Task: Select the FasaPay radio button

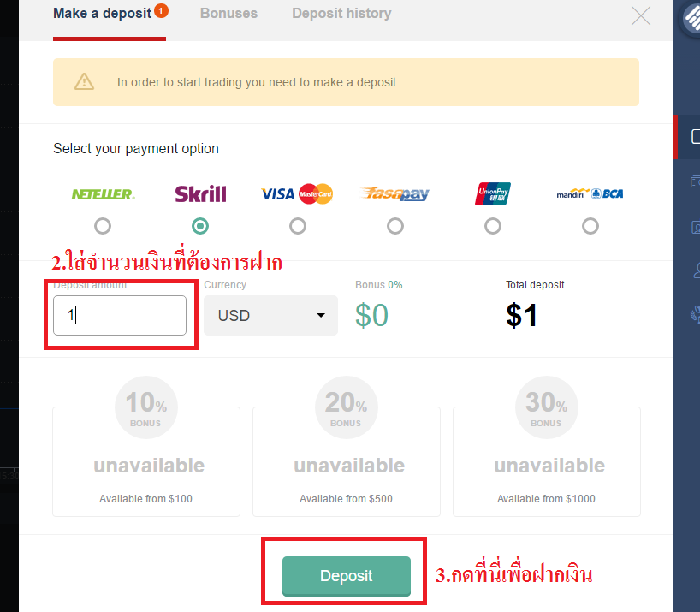Action: (x=395, y=226)
